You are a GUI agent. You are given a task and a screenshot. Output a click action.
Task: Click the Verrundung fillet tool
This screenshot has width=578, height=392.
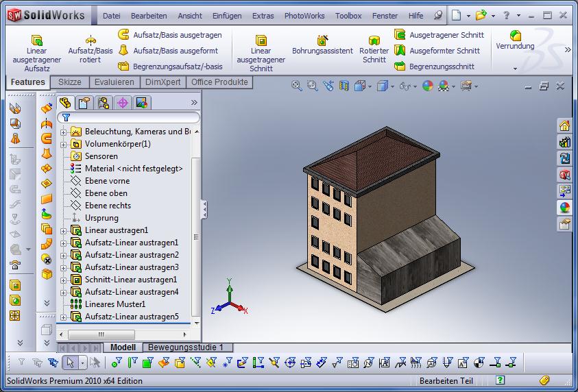coord(515,40)
